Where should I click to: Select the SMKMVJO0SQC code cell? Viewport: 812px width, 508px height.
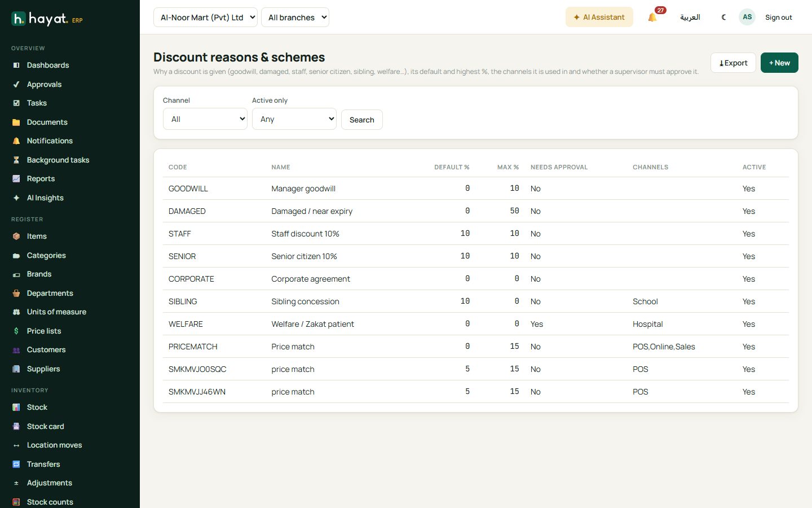(x=197, y=369)
